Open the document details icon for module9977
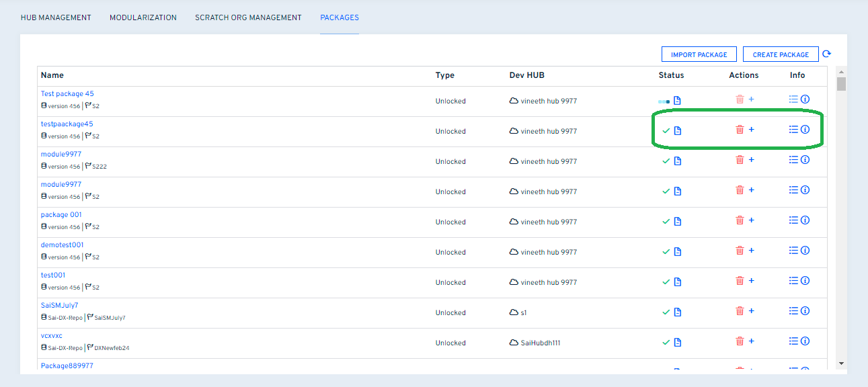The height and width of the screenshot is (387, 868). click(x=677, y=160)
